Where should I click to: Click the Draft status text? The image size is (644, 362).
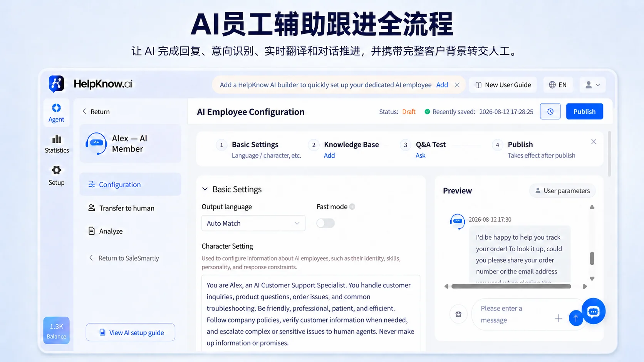[x=409, y=112]
